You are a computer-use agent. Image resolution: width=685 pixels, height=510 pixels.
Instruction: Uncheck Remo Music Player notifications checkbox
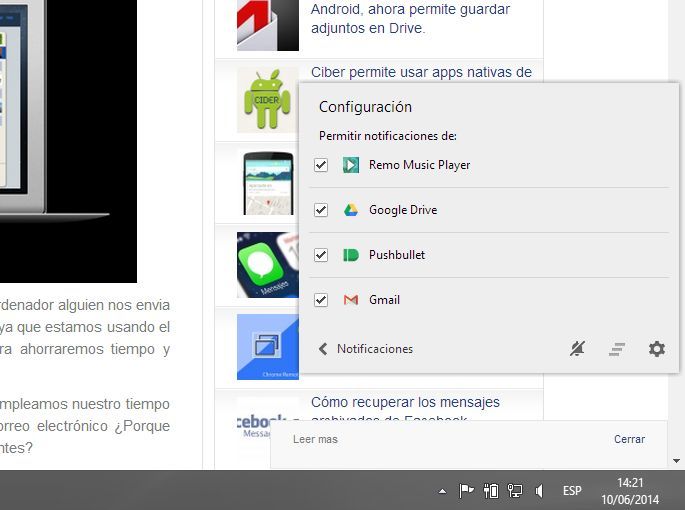[x=321, y=165]
